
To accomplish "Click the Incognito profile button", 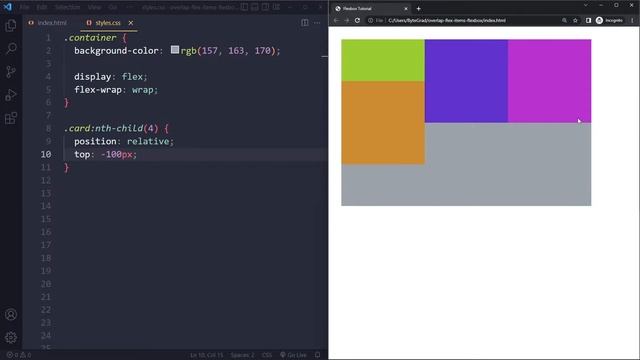I will point(609,20).
